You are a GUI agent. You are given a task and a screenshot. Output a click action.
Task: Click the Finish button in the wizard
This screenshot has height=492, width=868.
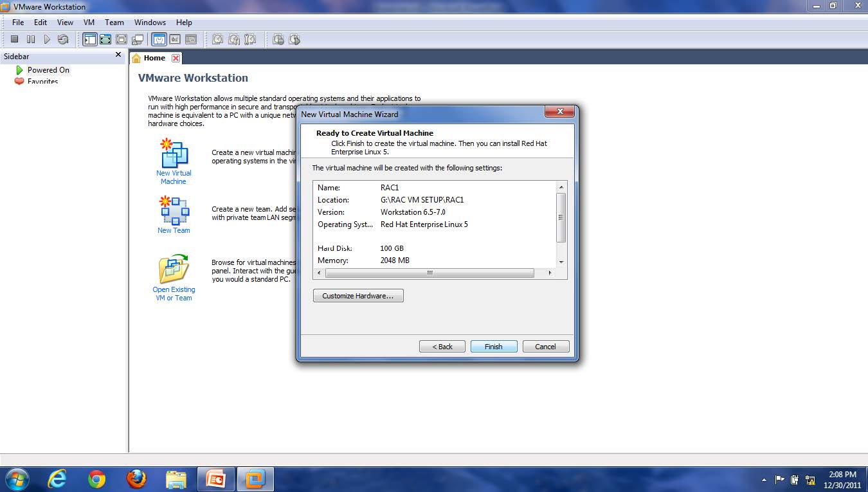494,346
